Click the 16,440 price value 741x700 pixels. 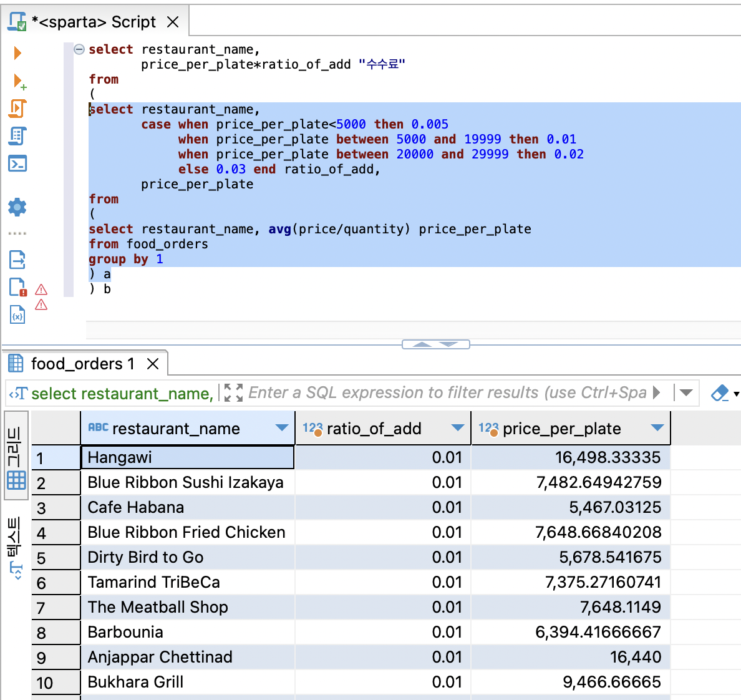[x=636, y=658]
